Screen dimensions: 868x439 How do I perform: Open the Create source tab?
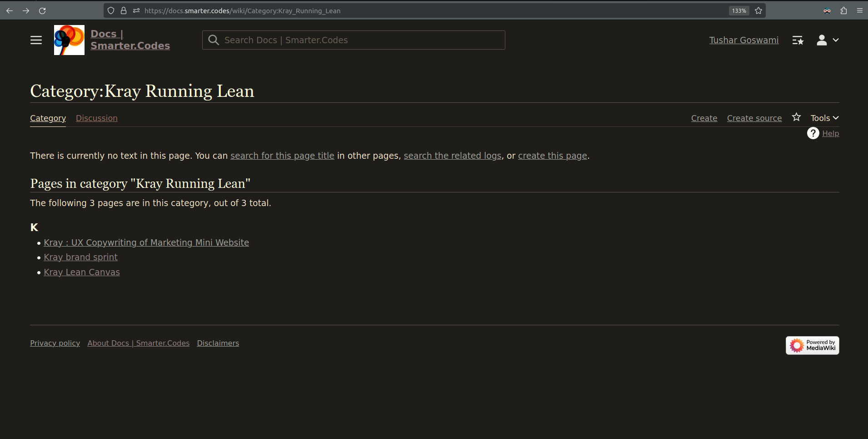(x=754, y=118)
